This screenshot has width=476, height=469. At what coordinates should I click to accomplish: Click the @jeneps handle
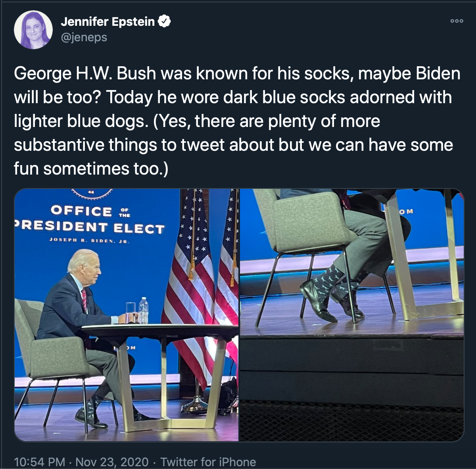[x=84, y=37]
